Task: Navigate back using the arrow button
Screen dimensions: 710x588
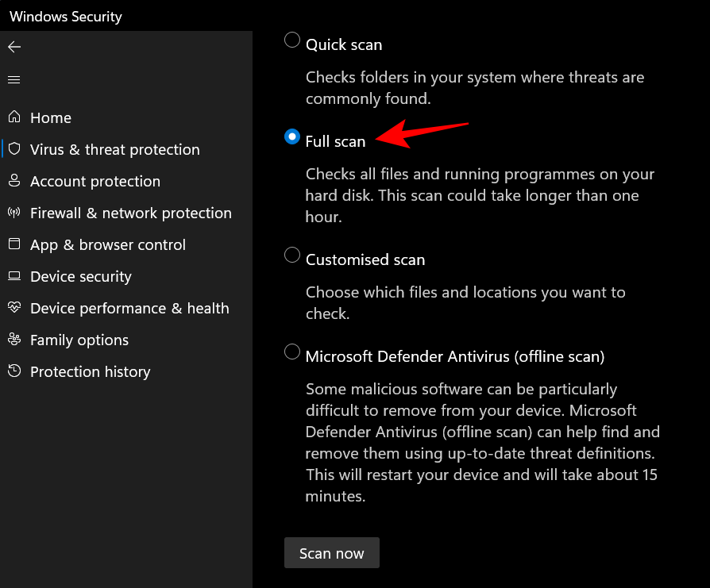Action: (x=14, y=47)
